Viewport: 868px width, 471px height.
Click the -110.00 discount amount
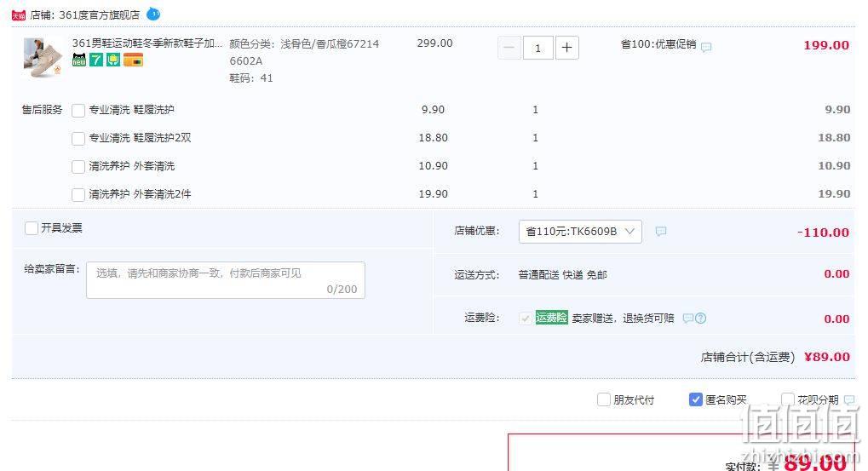click(x=823, y=233)
